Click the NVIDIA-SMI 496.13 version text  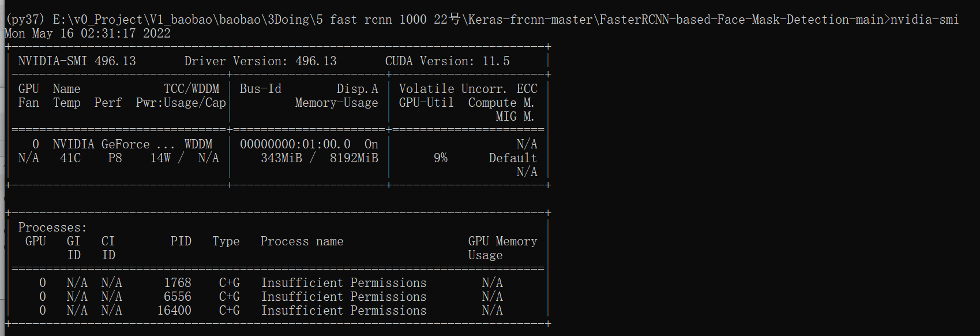(x=77, y=61)
